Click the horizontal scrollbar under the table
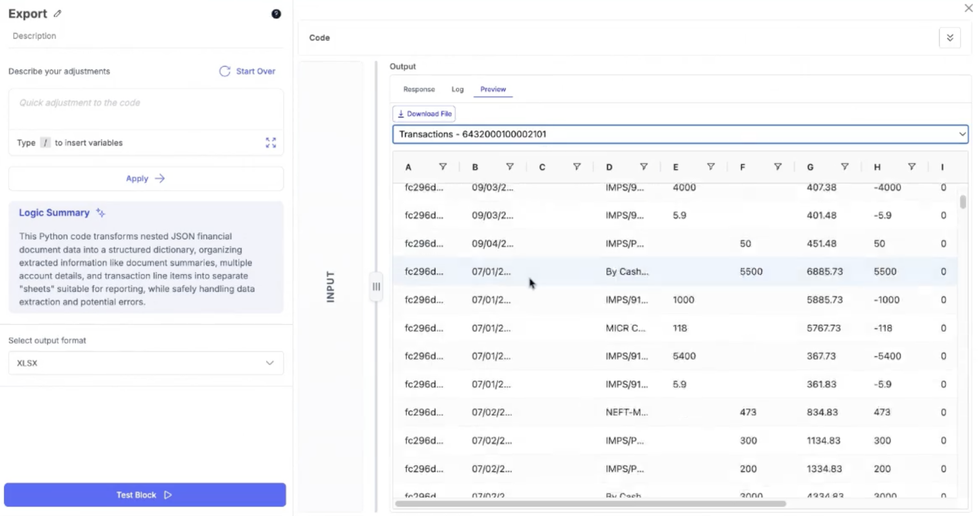Viewport: 980px width, 516px height. 590,504
